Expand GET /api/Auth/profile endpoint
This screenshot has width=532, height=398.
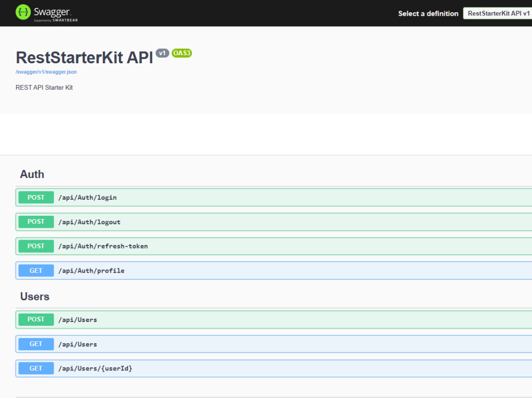point(274,270)
